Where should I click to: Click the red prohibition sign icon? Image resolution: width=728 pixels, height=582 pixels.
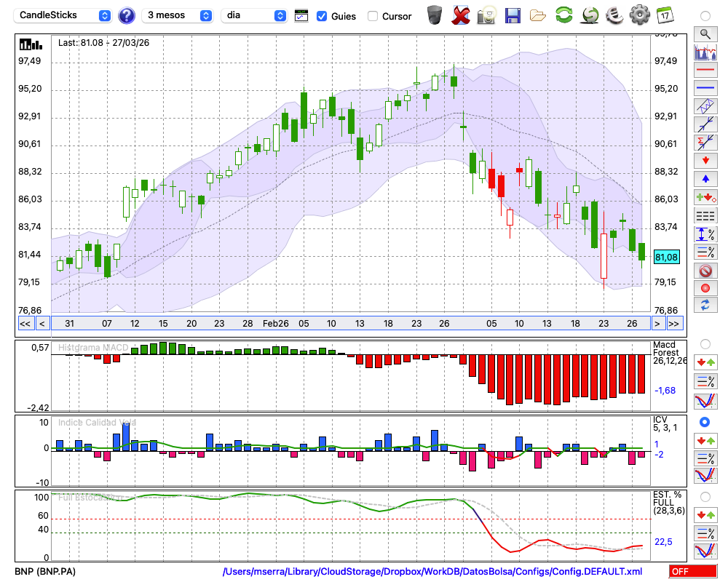pyautogui.click(x=705, y=271)
